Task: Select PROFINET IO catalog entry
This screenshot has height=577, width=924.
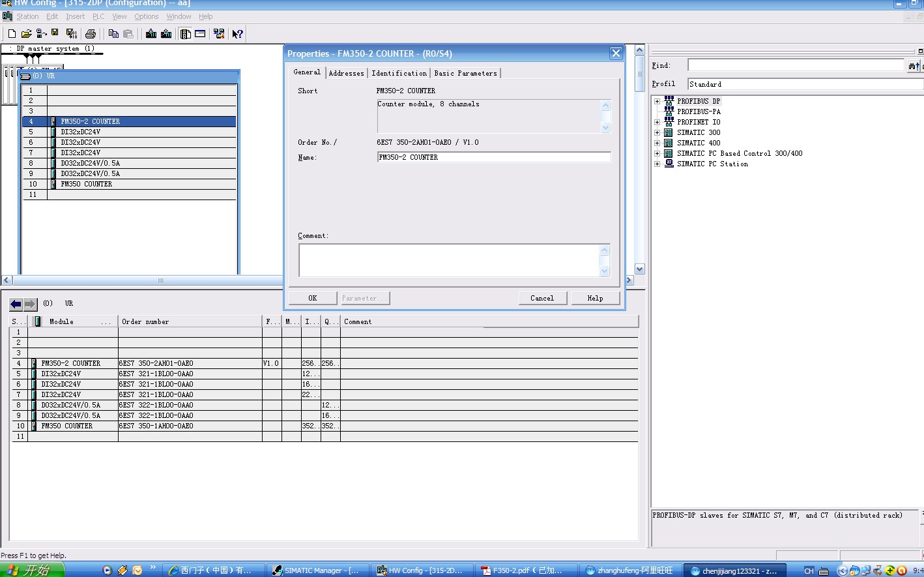Action: pyautogui.click(x=699, y=122)
